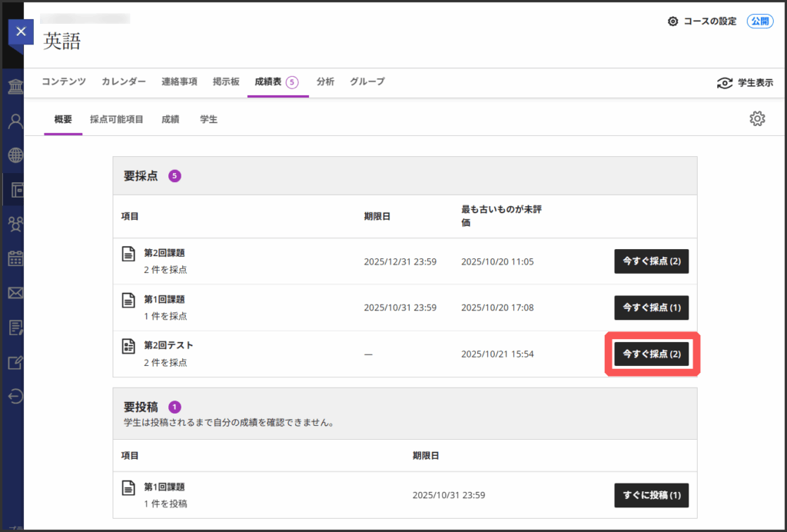The image size is (787, 532).
Task: Click the Sign Out icon in sidebar
Action: 15,397
